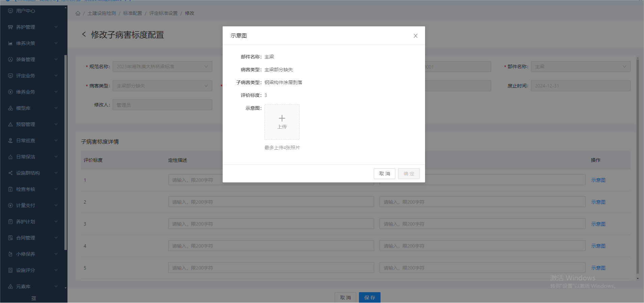The image size is (644, 303).
Task: Click the 废止时间 date field
Action: (581, 86)
